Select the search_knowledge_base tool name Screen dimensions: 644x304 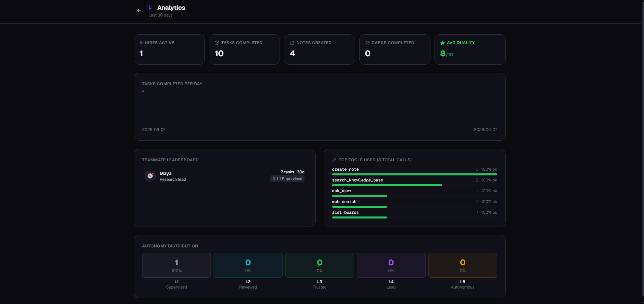pyautogui.click(x=357, y=180)
